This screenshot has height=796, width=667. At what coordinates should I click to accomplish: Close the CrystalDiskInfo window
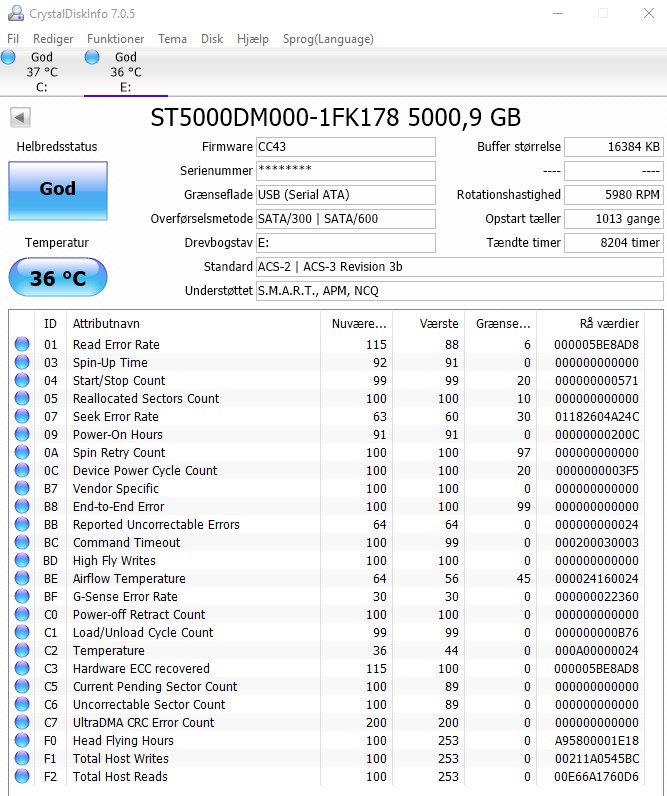(649, 13)
